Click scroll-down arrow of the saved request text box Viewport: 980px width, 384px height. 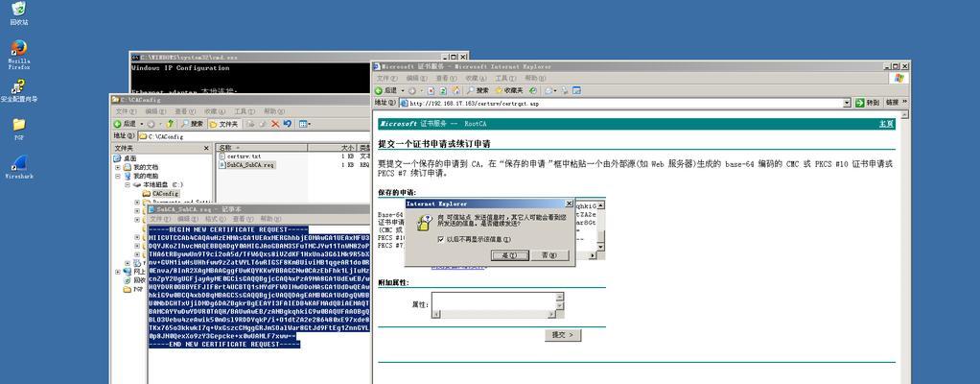tap(600, 247)
